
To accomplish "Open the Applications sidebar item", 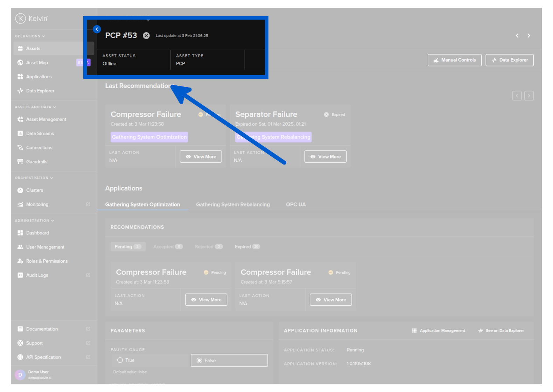I will pyautogui.click(x=38, y=77).
